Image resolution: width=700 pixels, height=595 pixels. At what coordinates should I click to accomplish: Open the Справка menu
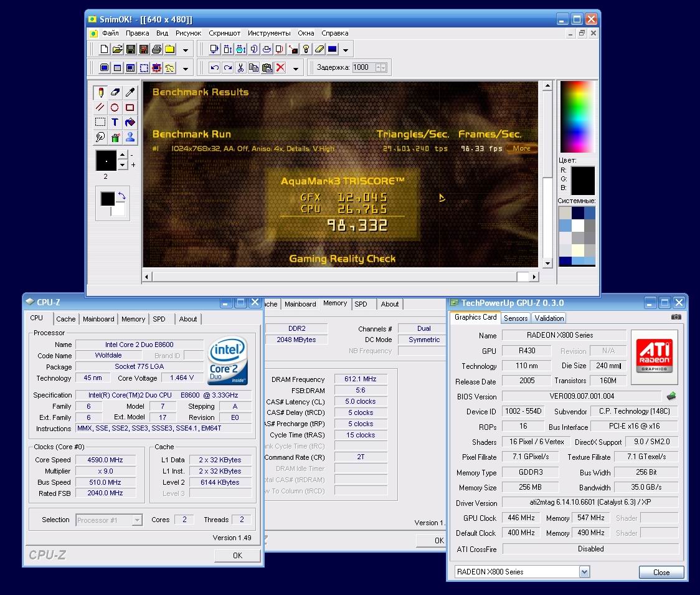(x=335, y=33)
